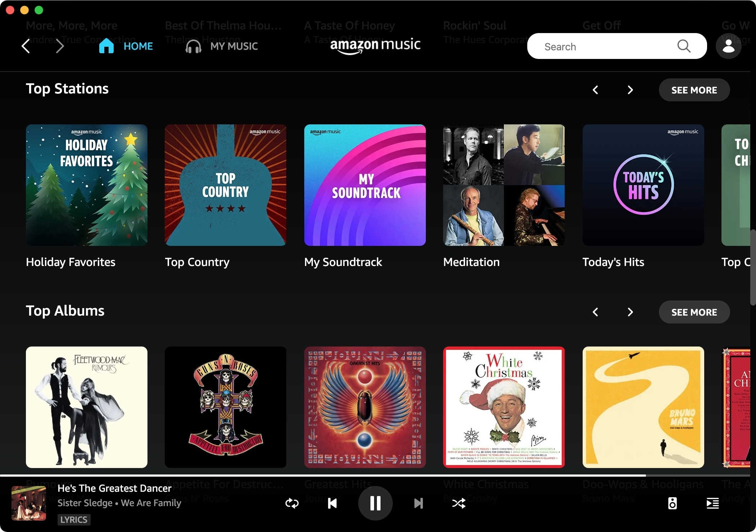Show previous Top Stations with left chevron

pyautogui.click(x=596, y=90)
